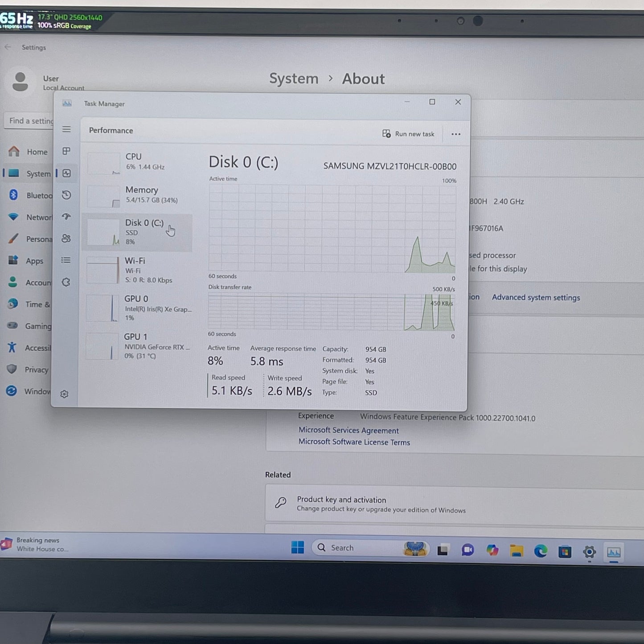This screenshot has width=644, height=644.
Task: Switch to Processes page in Task Manager
Action: 66,151
